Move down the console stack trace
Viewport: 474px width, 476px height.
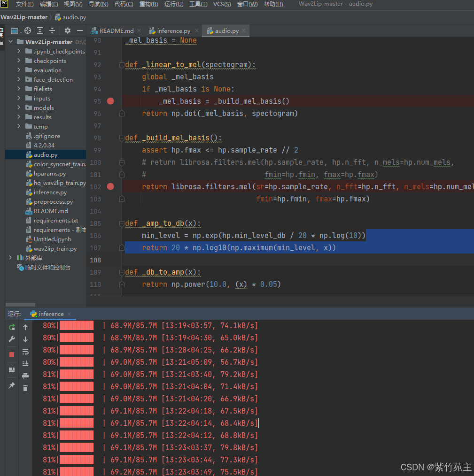tap(25, 339)
